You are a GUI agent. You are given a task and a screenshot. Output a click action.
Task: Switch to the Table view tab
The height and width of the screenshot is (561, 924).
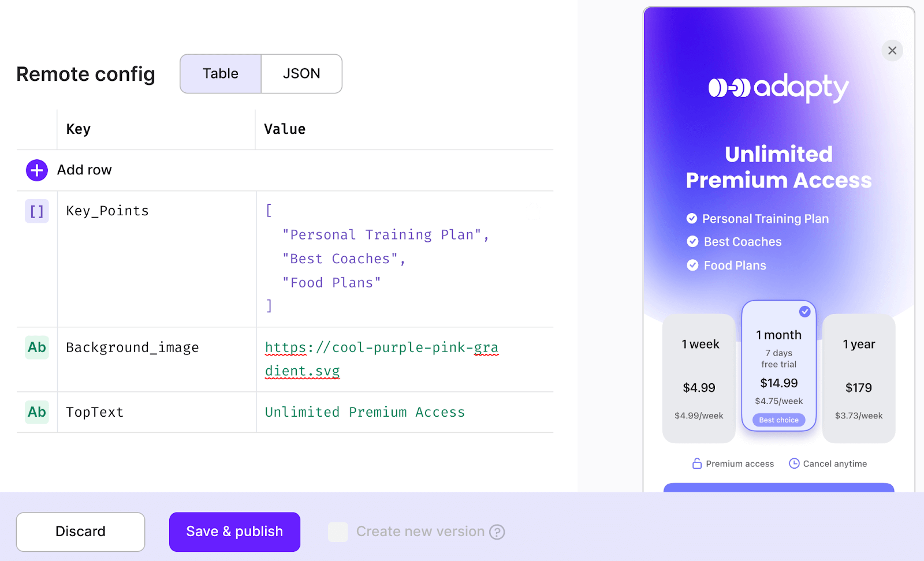pyautogui.click(x=221, y=74)
